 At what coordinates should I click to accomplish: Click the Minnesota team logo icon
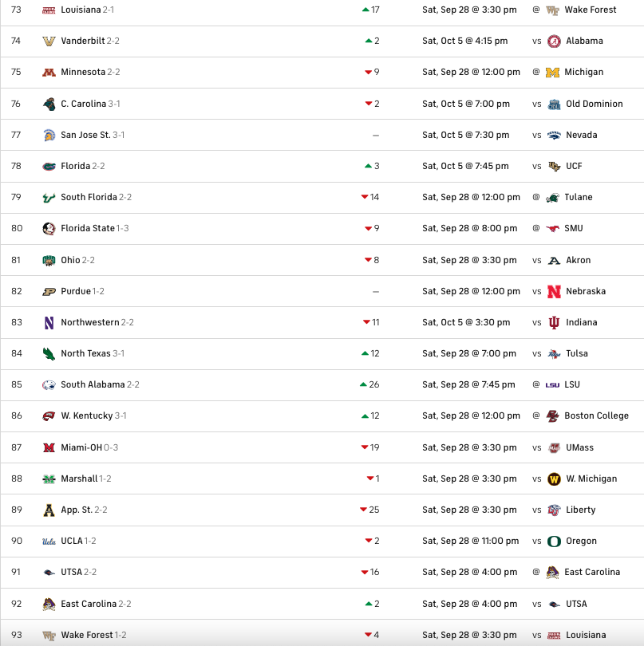point(49,73)
